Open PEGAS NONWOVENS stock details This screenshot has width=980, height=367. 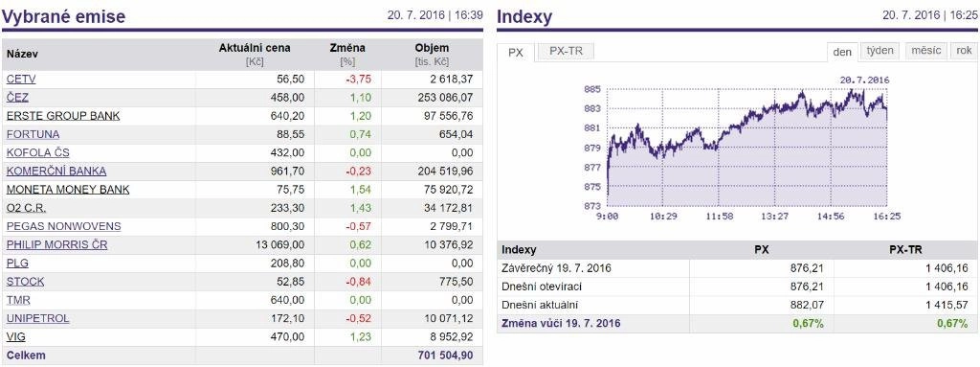pyautogui.click(x=64, y=226)
